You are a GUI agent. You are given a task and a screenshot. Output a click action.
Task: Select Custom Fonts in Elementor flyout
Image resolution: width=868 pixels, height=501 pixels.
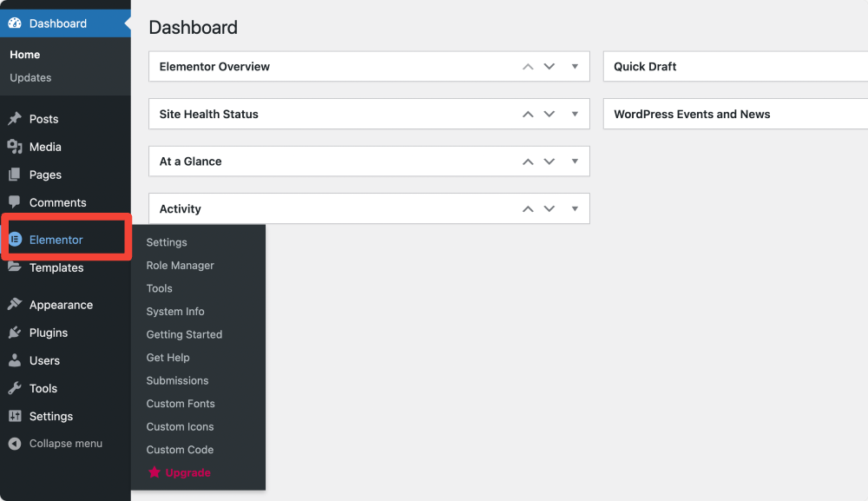(181, 404)
